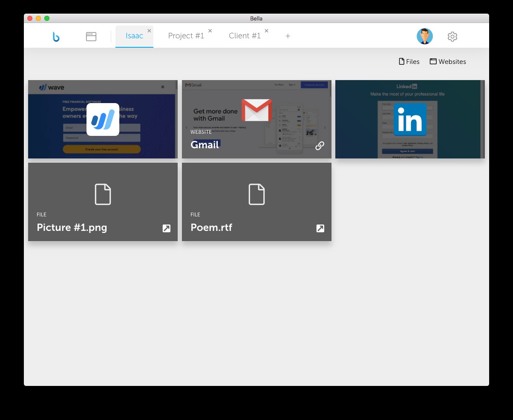Image resolution: width=513 pixels, height=420 pixels.
Task: Open Picture #1.png with arrow icon
Action: pos(167,228)
